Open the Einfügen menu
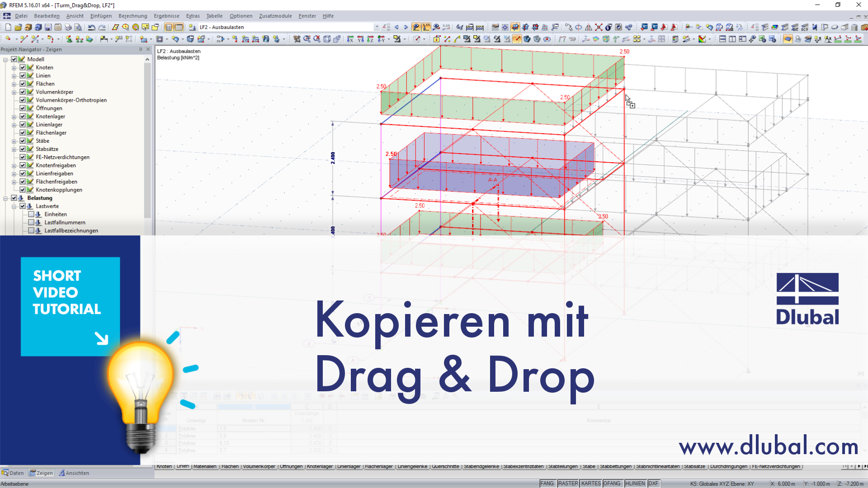 [101, 16]
